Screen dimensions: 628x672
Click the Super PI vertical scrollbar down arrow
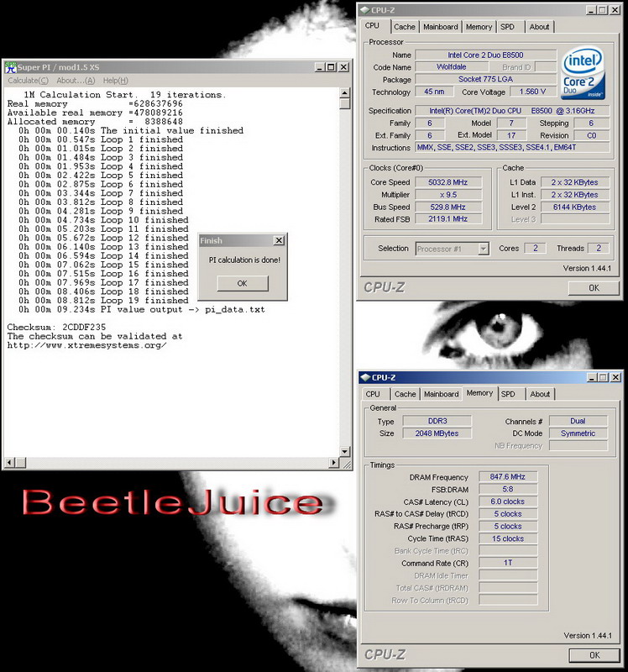pos(345,451)
